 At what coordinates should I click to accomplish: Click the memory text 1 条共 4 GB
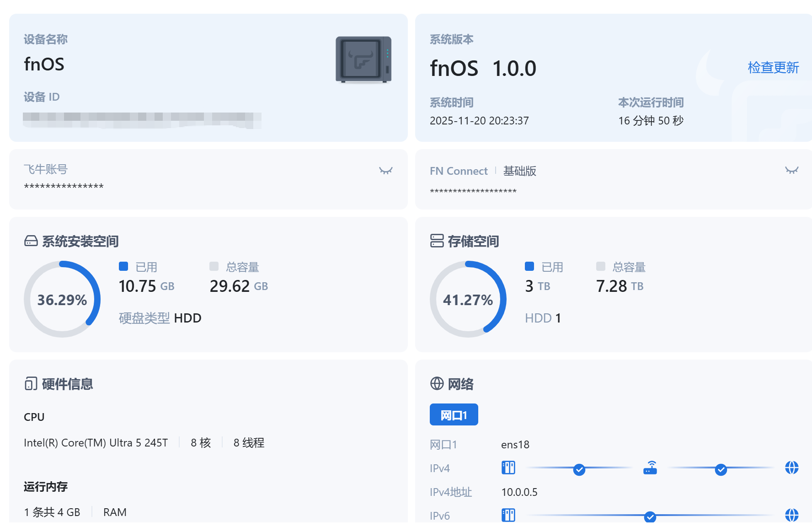[x=52, y=512]
